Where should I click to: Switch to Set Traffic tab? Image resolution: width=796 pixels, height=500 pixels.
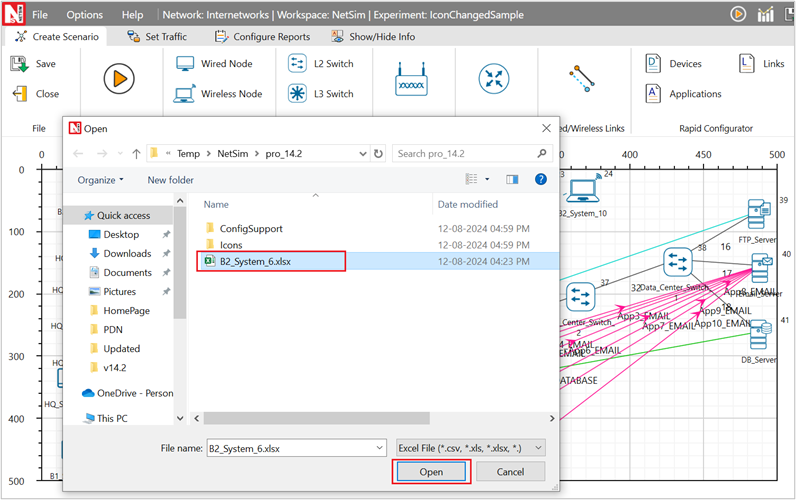(x=157, y=37)
